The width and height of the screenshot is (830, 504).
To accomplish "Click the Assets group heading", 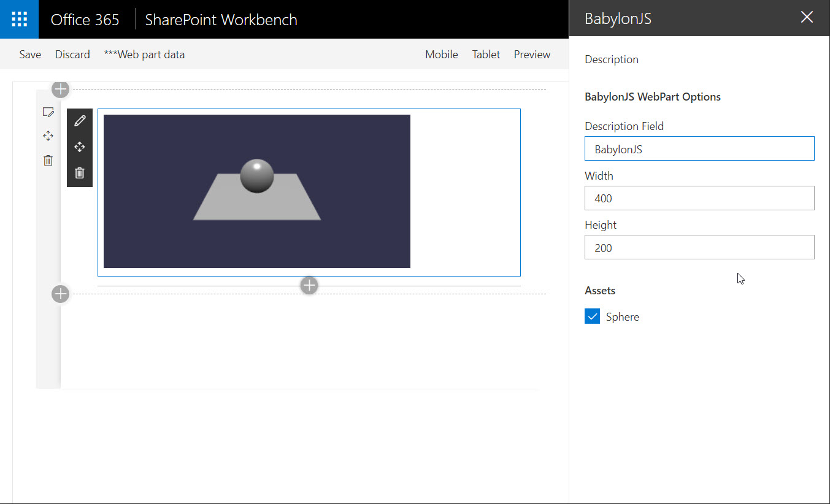I will (600, 291).
